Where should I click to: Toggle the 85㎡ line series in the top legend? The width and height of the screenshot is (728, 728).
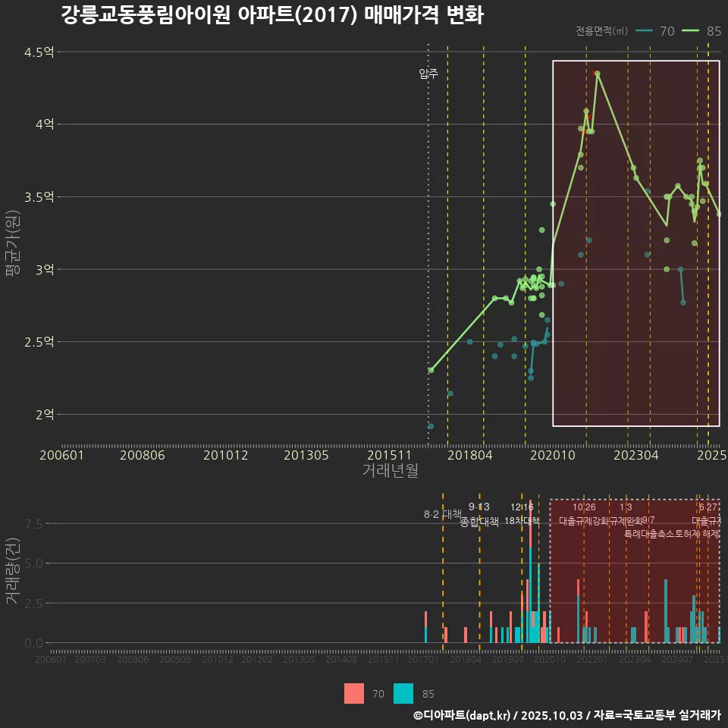[x=692, y=31]
